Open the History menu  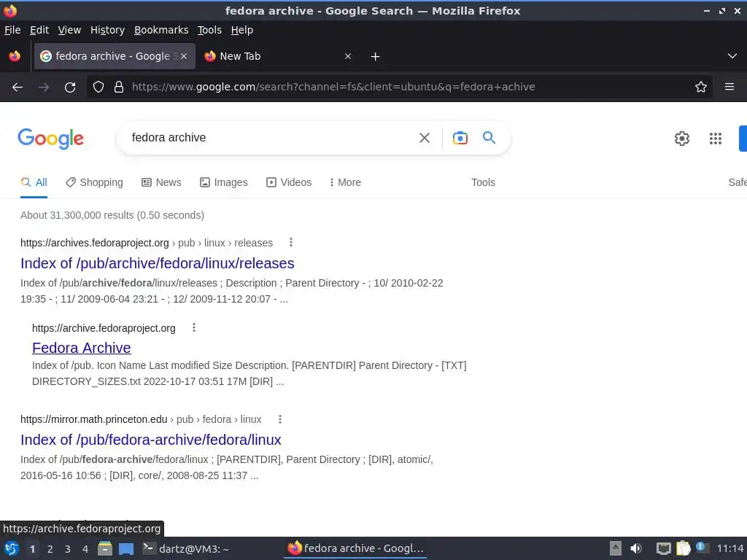108,30
